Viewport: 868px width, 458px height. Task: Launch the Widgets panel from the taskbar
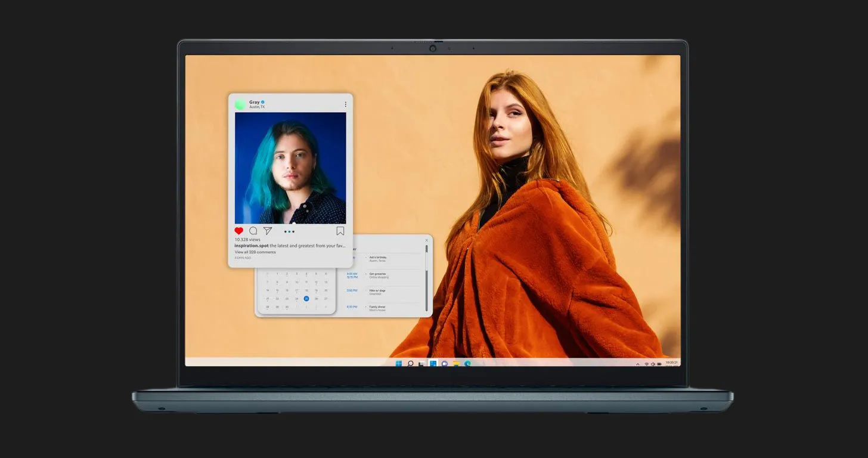(x=433, y=363)
